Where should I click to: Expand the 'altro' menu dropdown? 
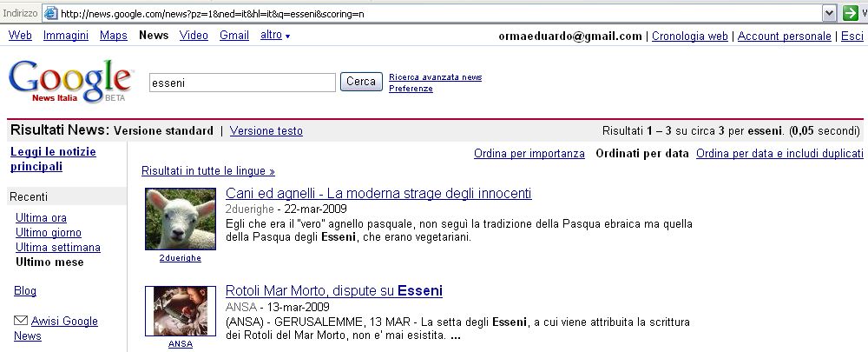pos(275,35)
